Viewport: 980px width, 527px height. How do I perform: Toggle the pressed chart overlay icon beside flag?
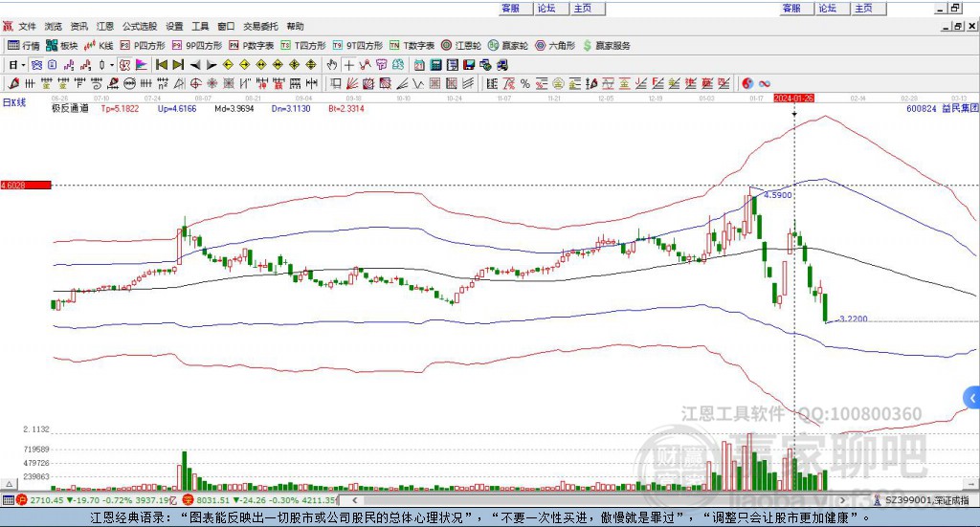pos(125,65)
